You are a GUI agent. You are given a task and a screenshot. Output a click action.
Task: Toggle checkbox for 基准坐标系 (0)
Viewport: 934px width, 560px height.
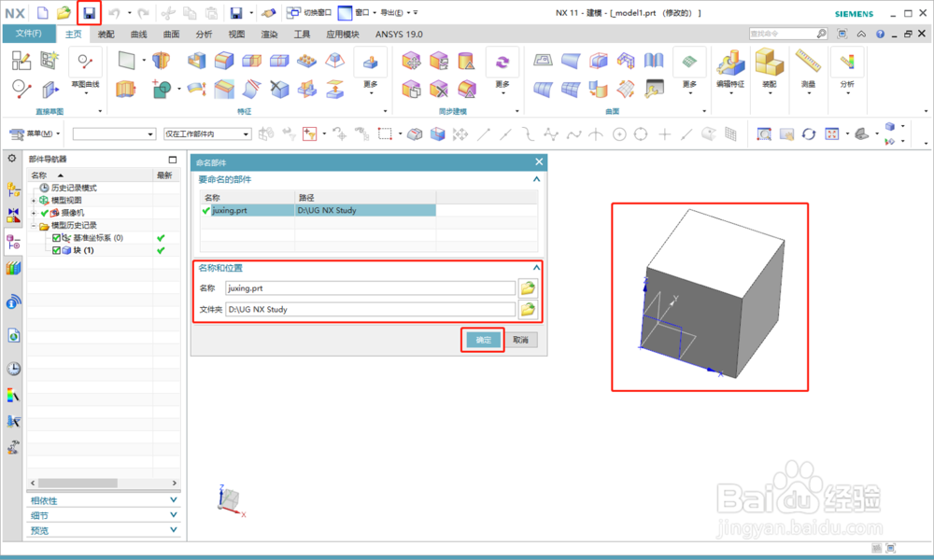56,238
